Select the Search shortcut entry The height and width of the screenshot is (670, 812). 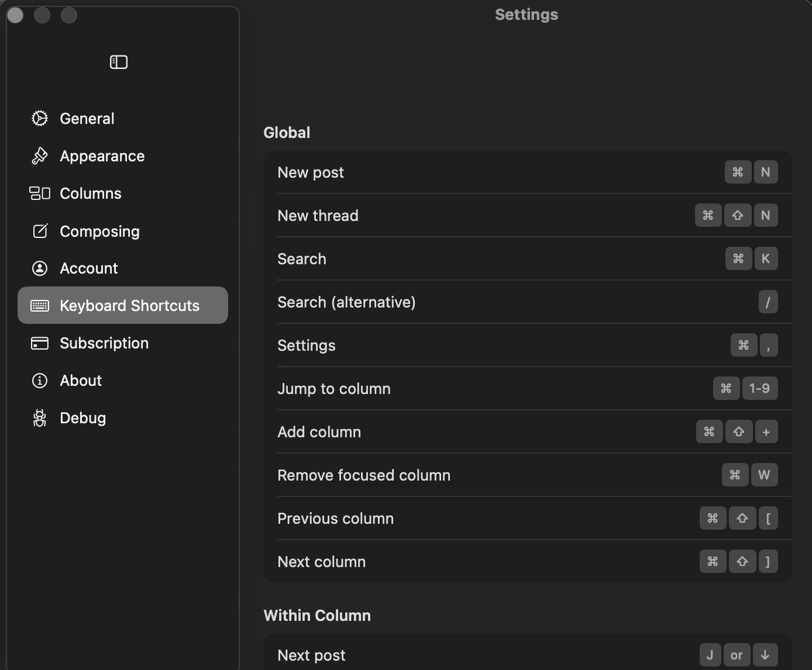(527, 258)
